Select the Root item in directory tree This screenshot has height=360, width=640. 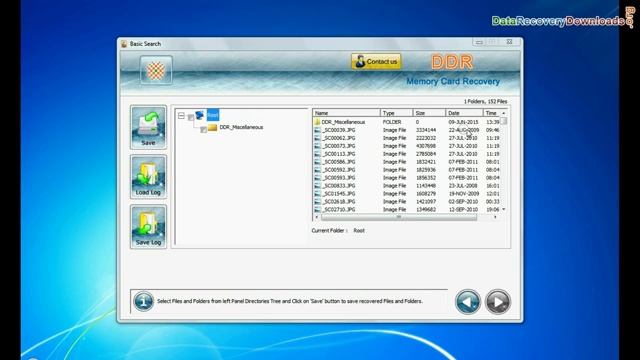(x=213, y=115)
